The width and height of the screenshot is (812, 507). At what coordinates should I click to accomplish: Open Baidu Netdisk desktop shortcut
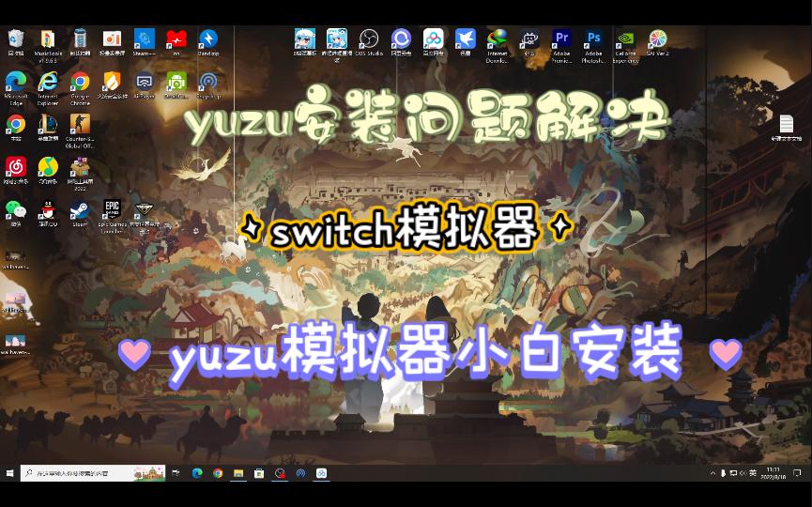pos(433,38)
